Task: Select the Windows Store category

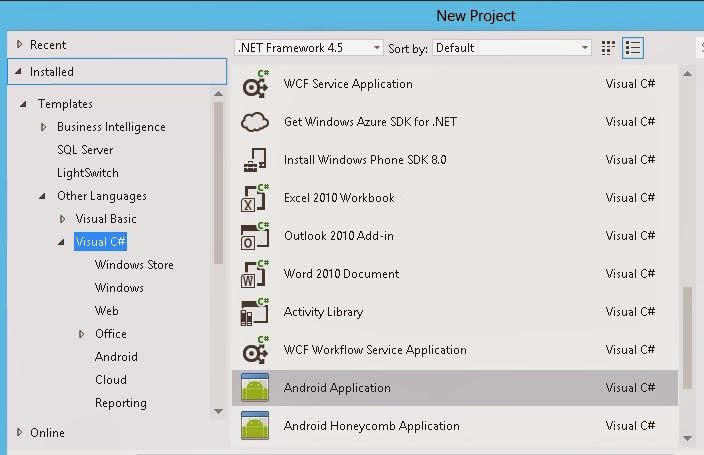Action: click(134, 265)
